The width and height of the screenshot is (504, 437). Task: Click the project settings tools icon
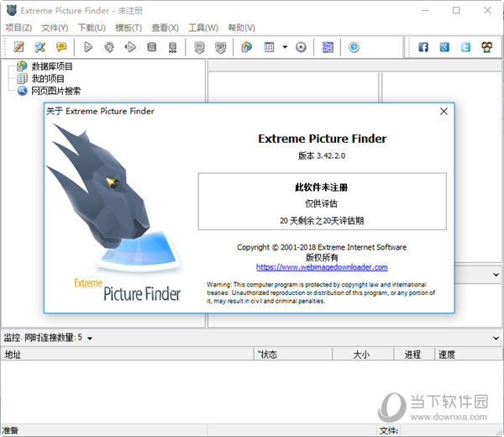point(39,47)
